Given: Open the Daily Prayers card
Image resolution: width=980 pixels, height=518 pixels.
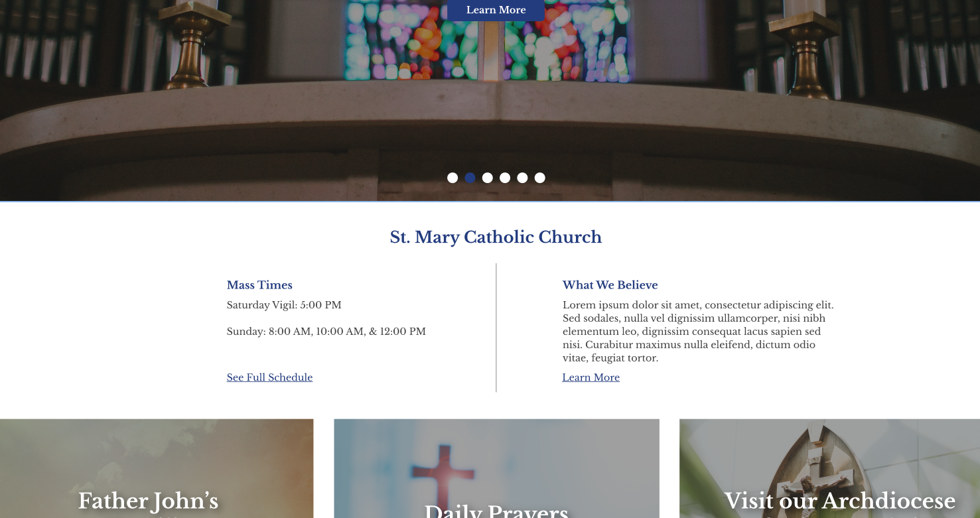Looking at the screenshot, I should point(496,478).
